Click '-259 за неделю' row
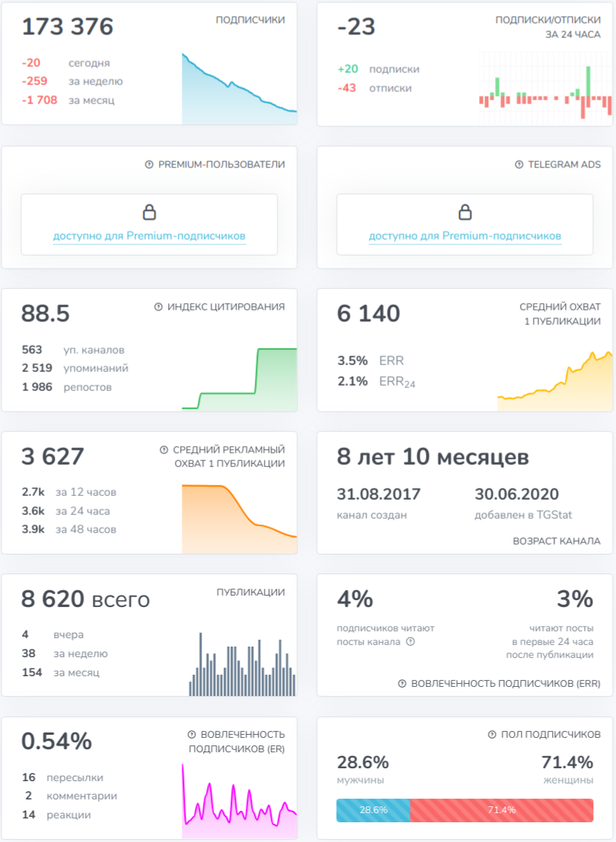The image size is (616, 842). pos(72,81)
